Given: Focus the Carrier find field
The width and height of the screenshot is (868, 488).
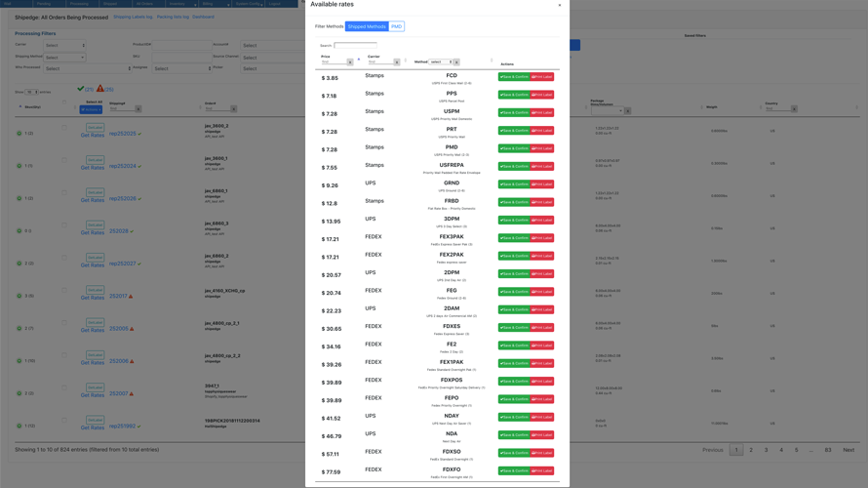Looking at the screenshot, I should pos(379,62).
